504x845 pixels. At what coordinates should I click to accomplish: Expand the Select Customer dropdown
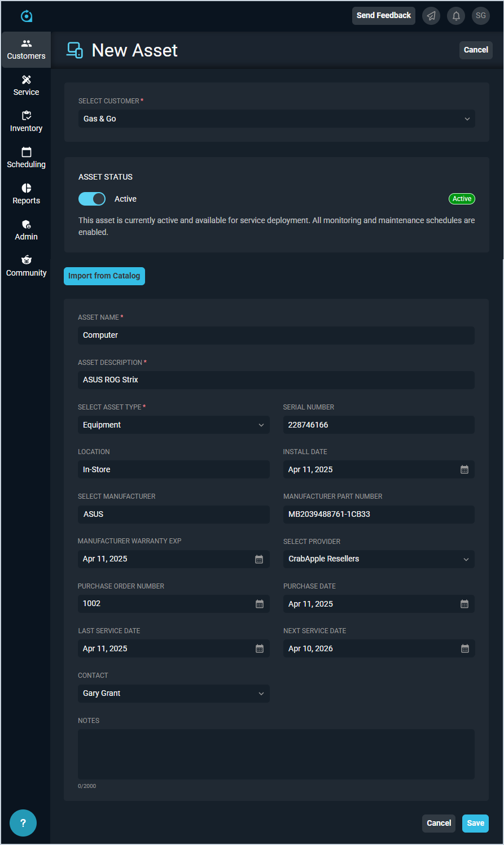276,119
